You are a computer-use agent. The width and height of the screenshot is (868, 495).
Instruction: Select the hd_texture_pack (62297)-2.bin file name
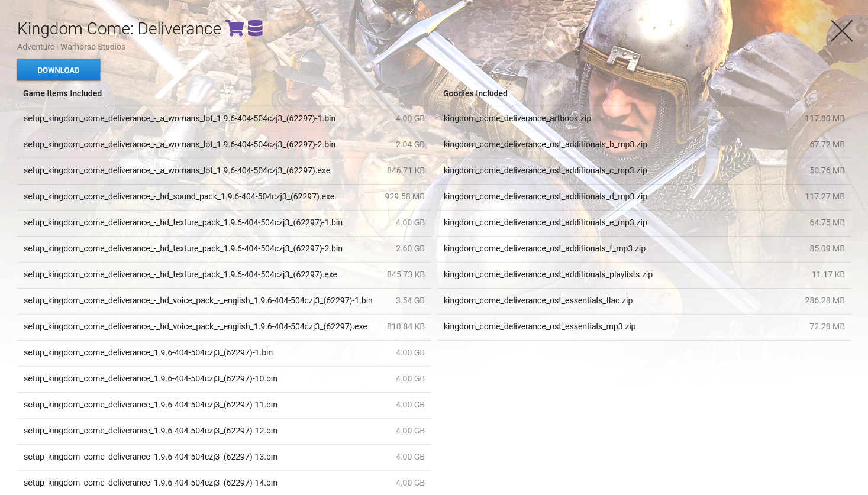[x=183, y=248]
